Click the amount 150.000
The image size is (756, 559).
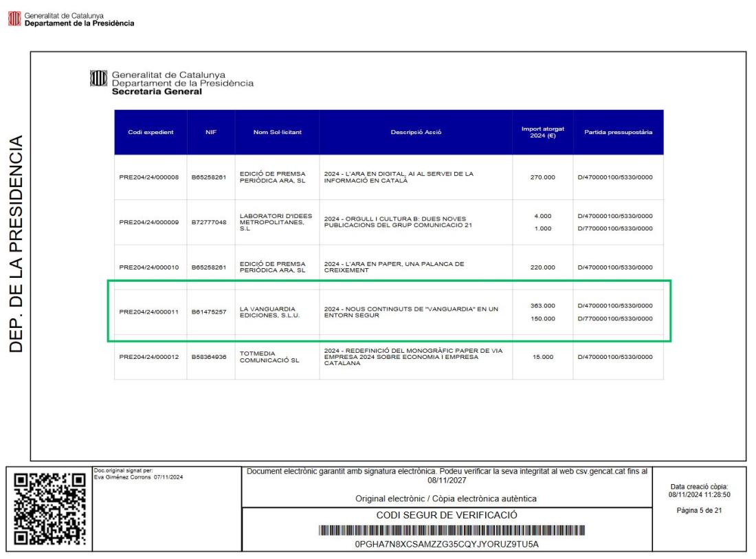[543, 319]
